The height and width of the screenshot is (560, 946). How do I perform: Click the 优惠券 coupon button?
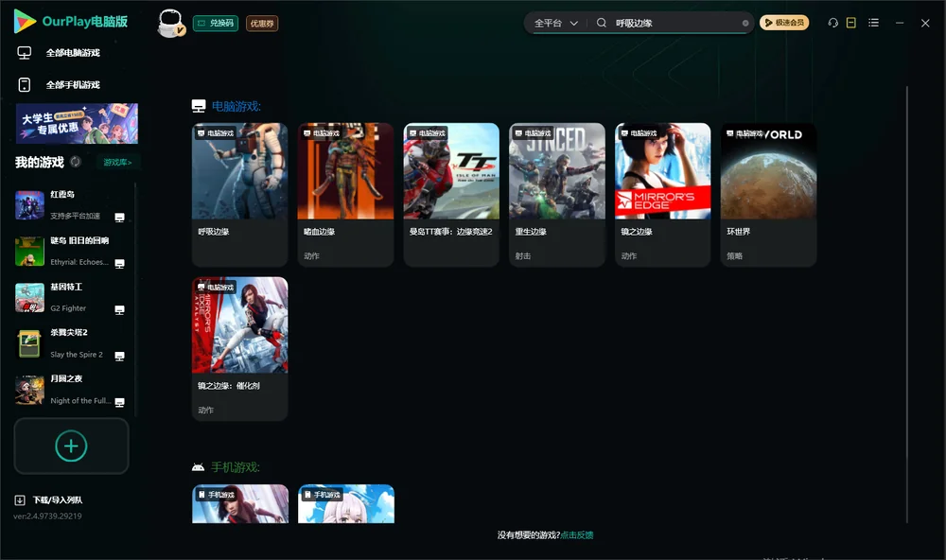pyautogui.click(x=262, y=24)
